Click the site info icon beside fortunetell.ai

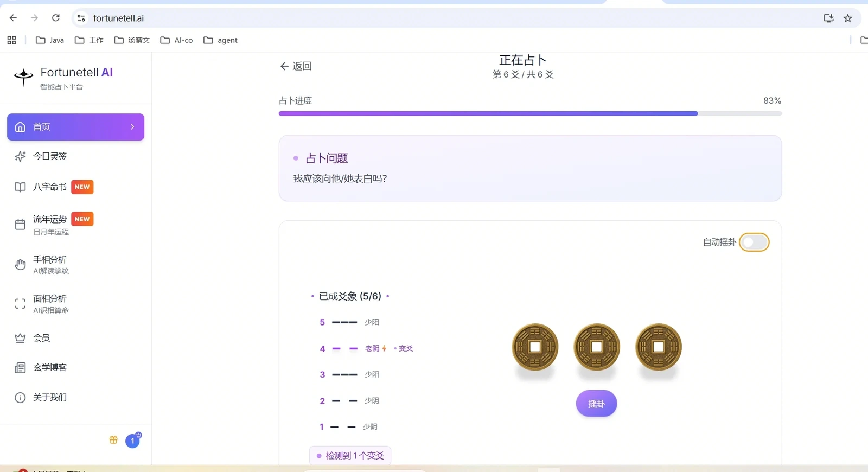(x=81, y=18)
